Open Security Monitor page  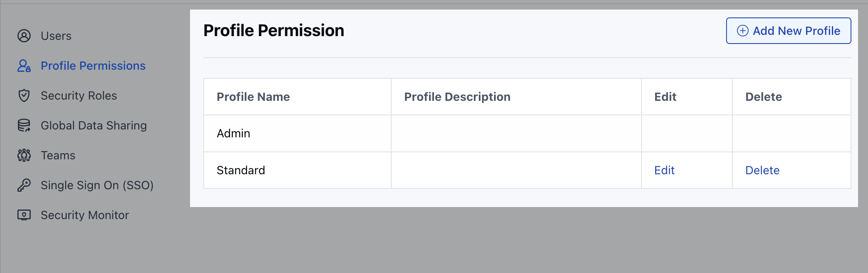(x=85, y=215)
